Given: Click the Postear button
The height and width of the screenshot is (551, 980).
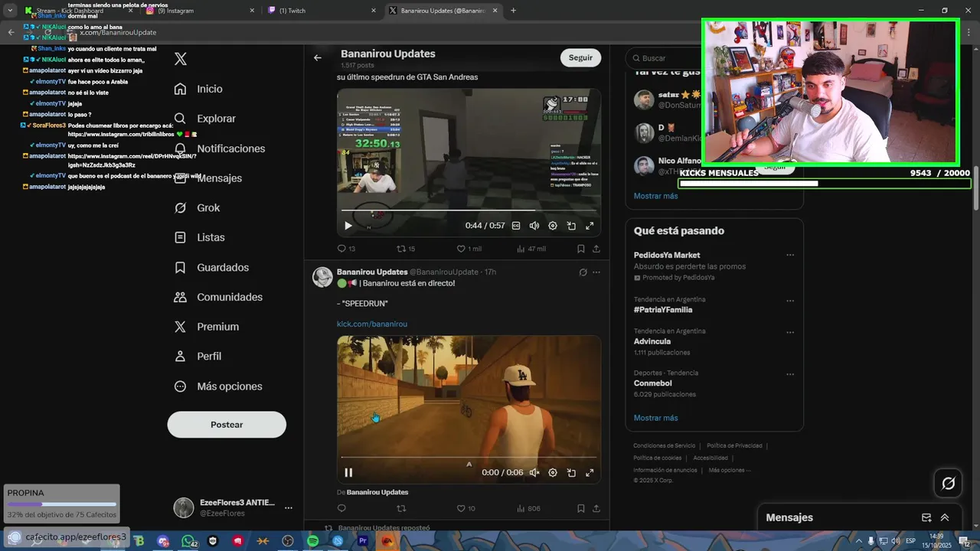Looking at the screenshot, I should coord(227,425).
